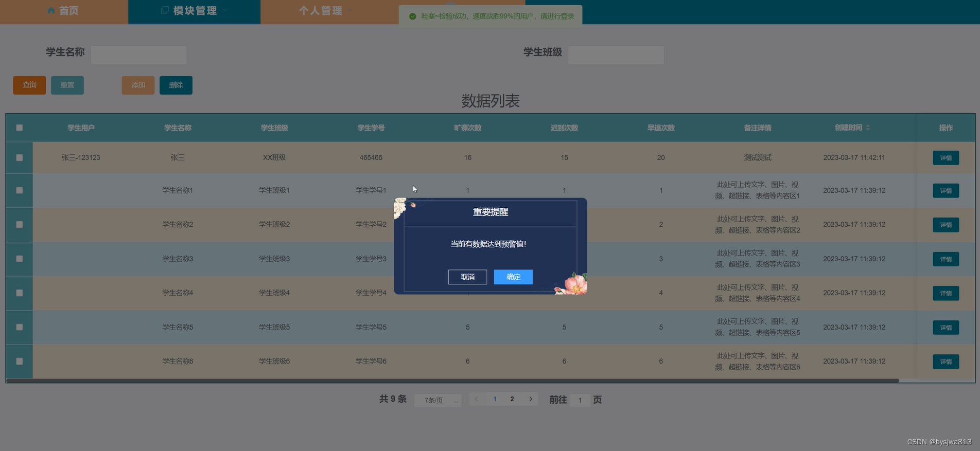
Task: Click the next page arrow in pagination
Action: [531, 399]
